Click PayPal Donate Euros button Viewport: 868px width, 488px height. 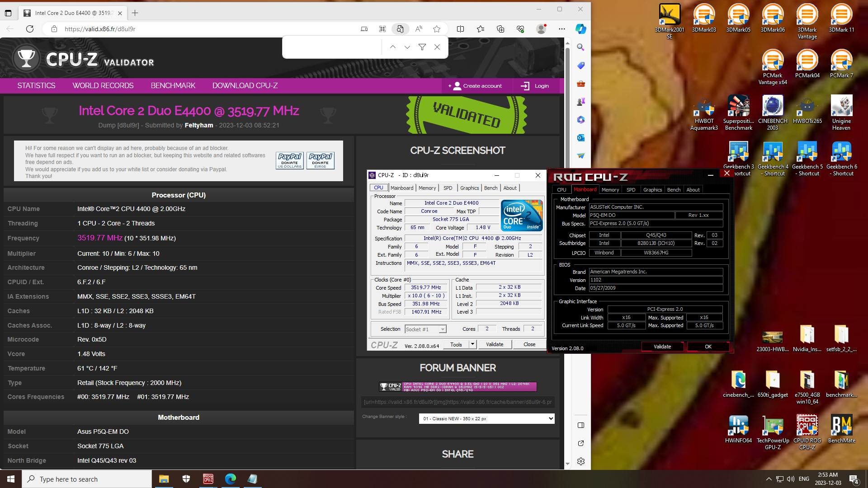click(x=320, y=160)
